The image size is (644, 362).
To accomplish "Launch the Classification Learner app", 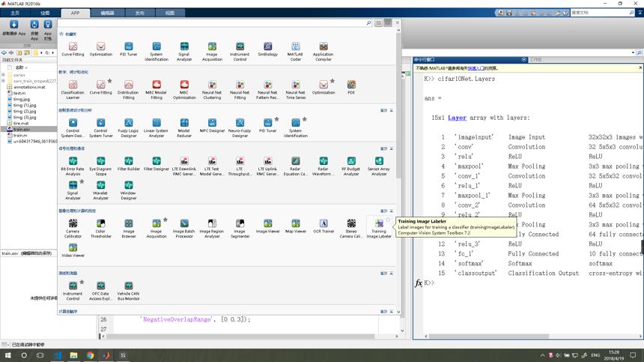I will [x=73, y=90].
